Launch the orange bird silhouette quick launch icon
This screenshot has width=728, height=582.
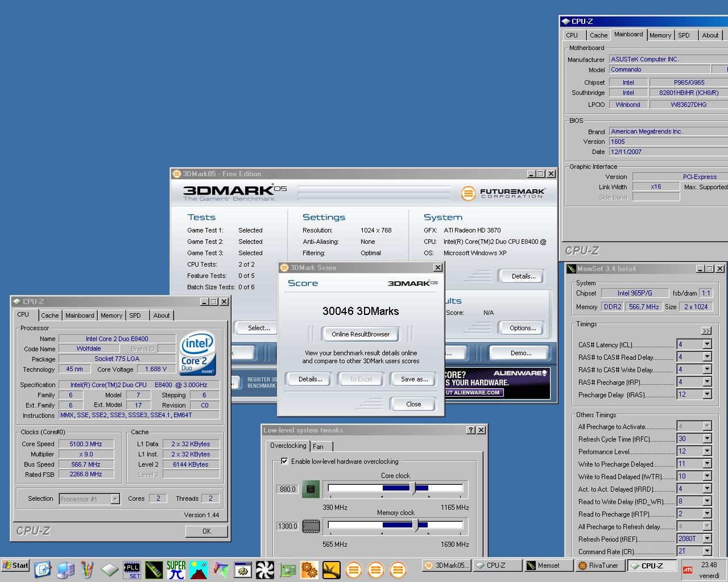coord(332,569)
